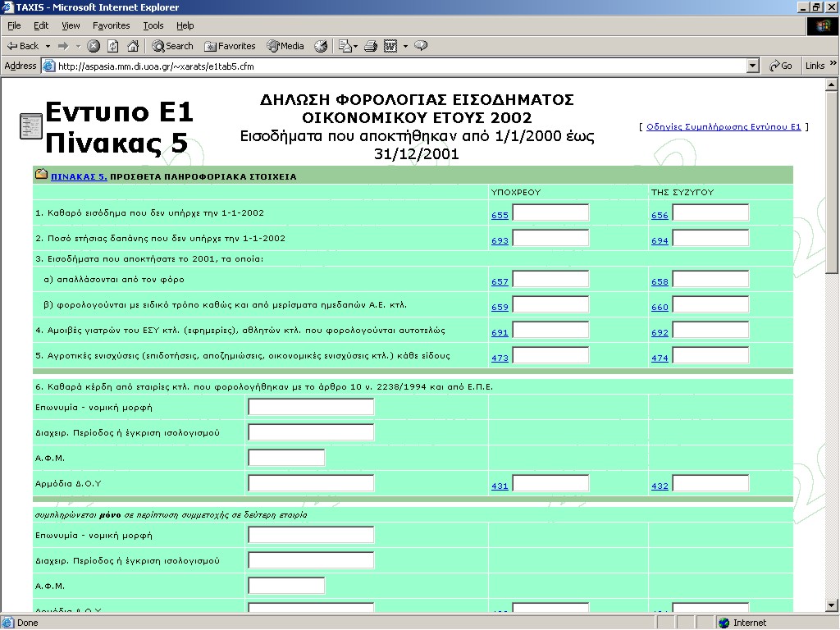The image size is (840, 630).
Task: Focus the input field for code 432
Action: tap(711, 484)
